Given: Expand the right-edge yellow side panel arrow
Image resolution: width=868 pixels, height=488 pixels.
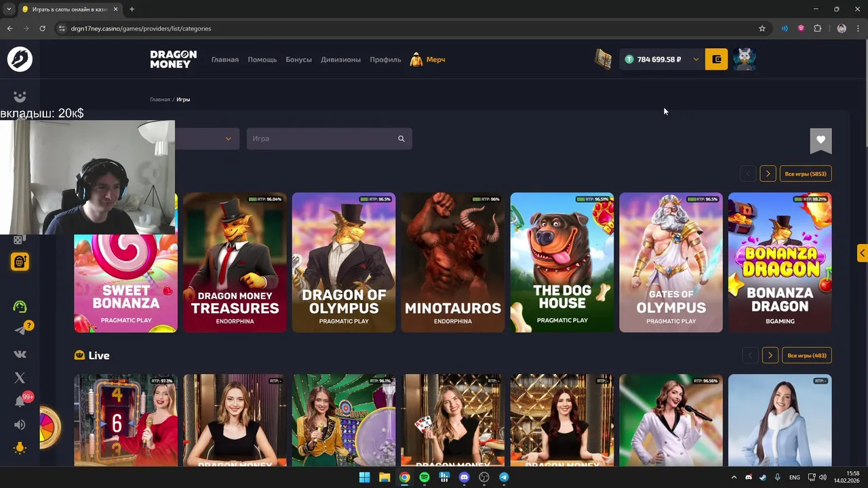Looking at the screenshot, I should [x=862, y=253].
